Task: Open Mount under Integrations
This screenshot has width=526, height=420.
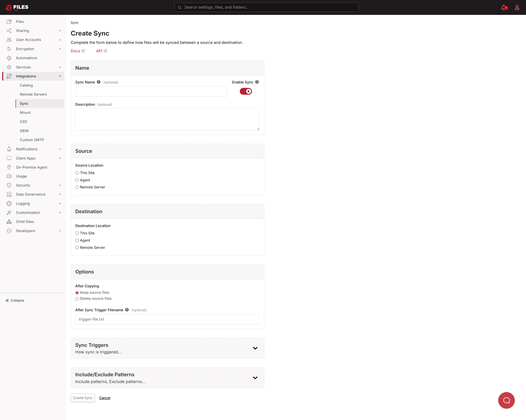Action: [x=25, y=112]
